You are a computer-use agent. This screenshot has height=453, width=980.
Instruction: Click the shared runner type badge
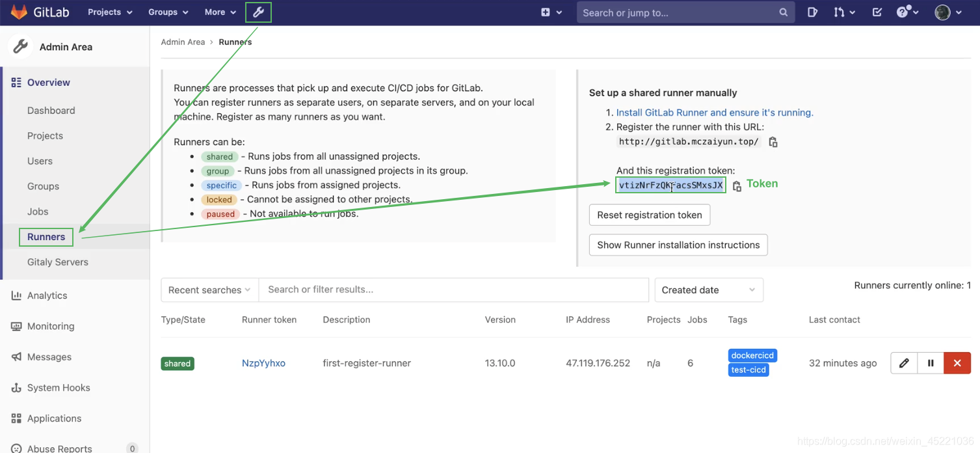click(x=178, y=363)
